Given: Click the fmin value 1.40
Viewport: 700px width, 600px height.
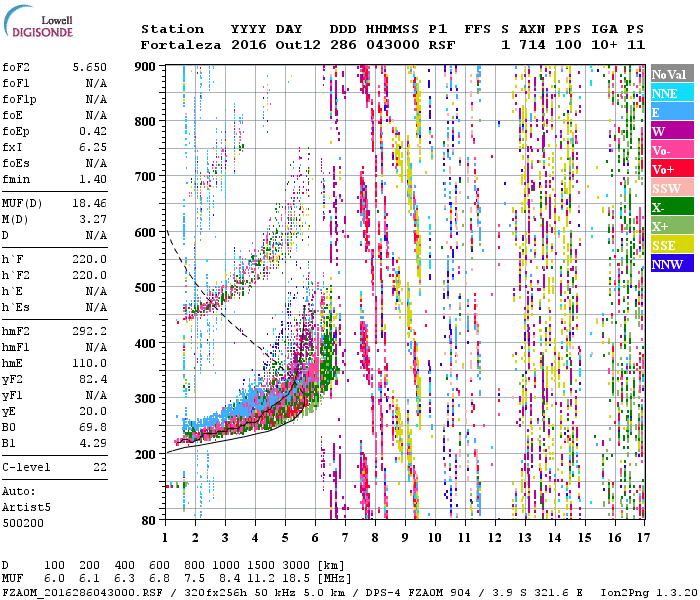Looking at the screenshot, I should pyautogui.click(x=93, y=179).
